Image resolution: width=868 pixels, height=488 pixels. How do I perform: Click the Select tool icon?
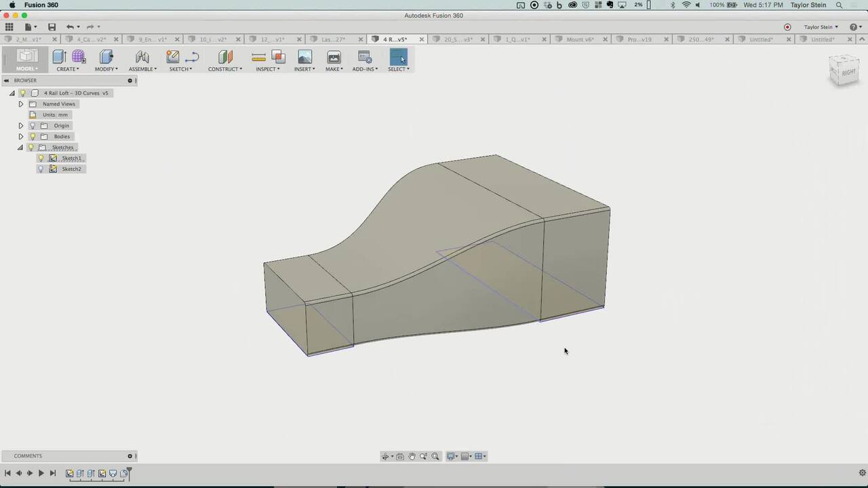[398, 57]
